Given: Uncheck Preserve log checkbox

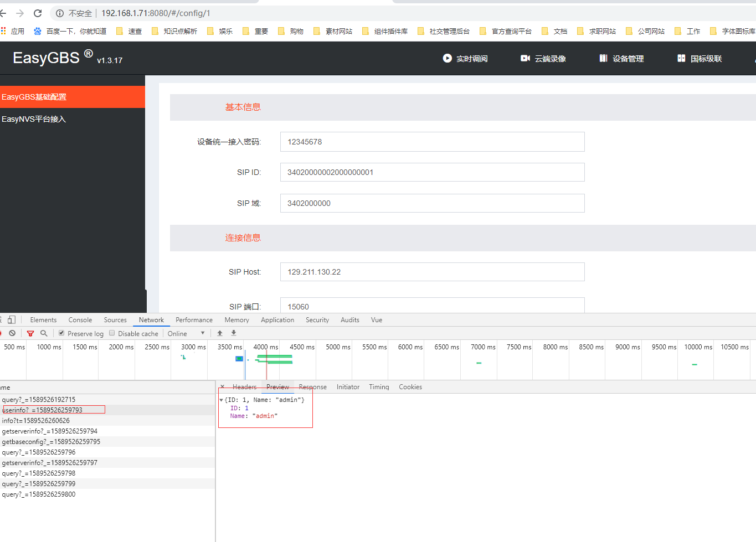Looking at the screenshot, I should point(61,333).
